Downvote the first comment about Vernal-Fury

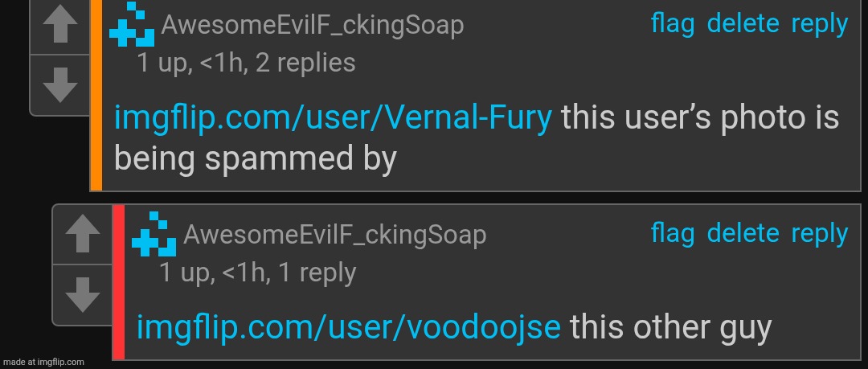click(59, 84)
